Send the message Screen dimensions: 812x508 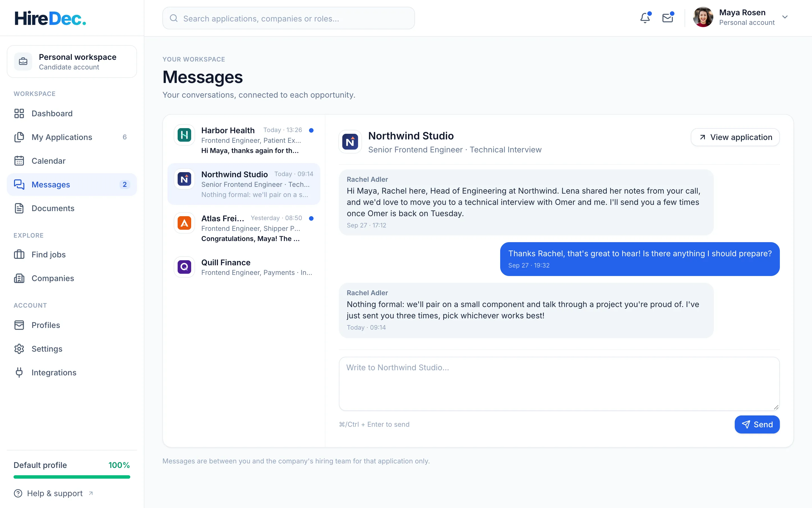(757, 424)
